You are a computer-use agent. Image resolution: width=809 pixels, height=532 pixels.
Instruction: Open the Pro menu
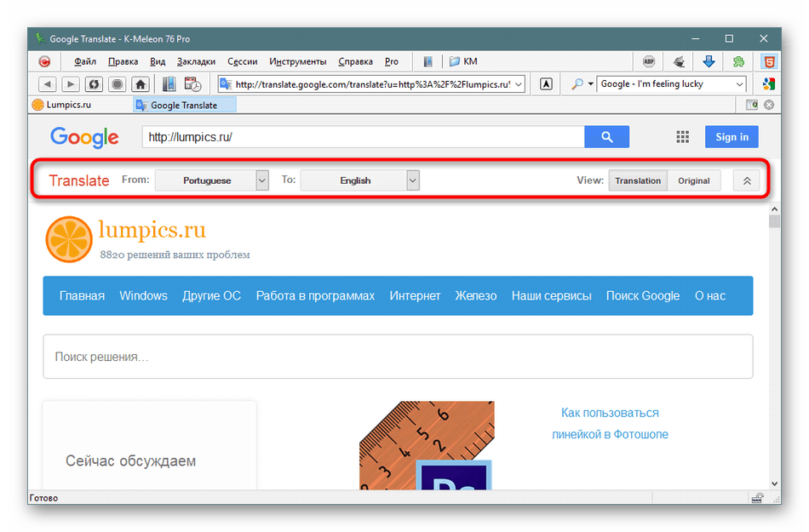[x=392, y=61]
